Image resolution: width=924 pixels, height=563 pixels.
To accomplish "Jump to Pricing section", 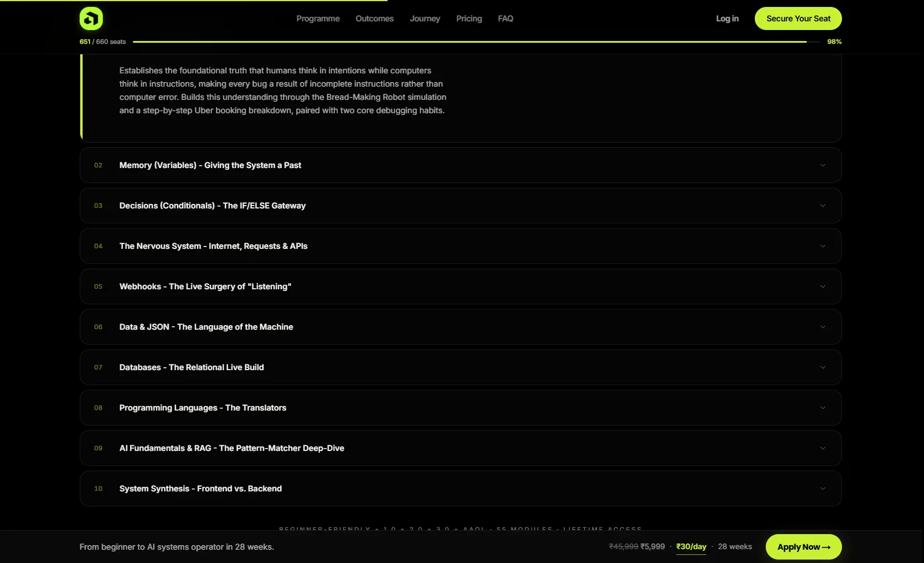I will (x=469, y=18).
